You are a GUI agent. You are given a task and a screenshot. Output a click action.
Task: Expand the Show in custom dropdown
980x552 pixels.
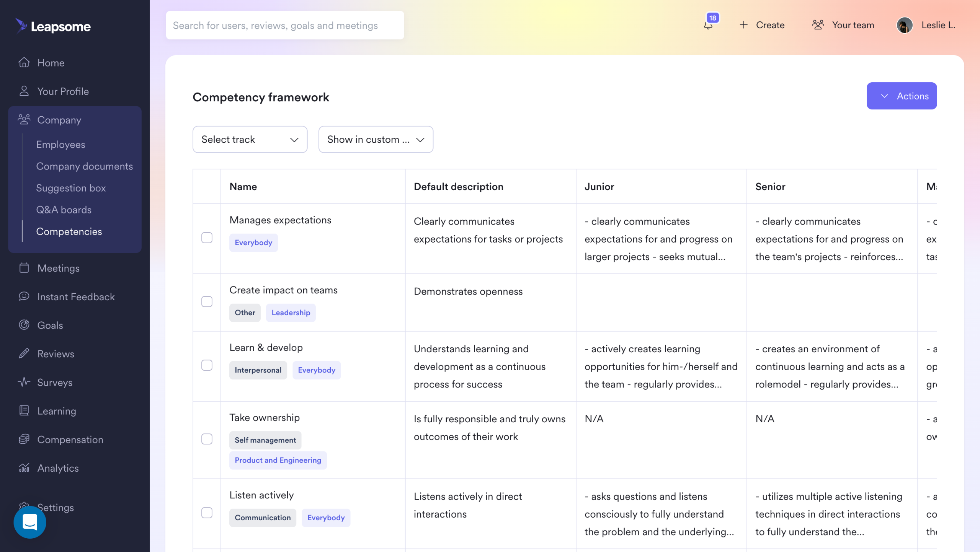(x=376, y=139)
